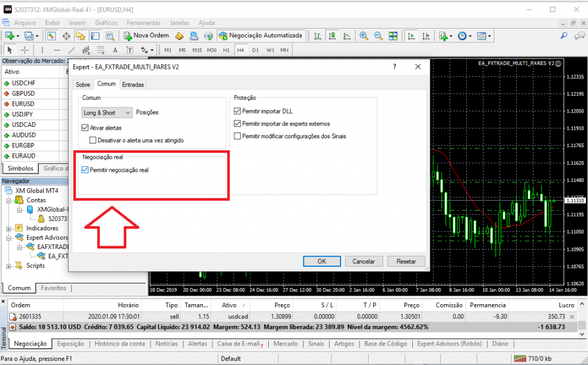Open the periodicity dropdown arrow
The image size is (588, 365).
point(470,36)
